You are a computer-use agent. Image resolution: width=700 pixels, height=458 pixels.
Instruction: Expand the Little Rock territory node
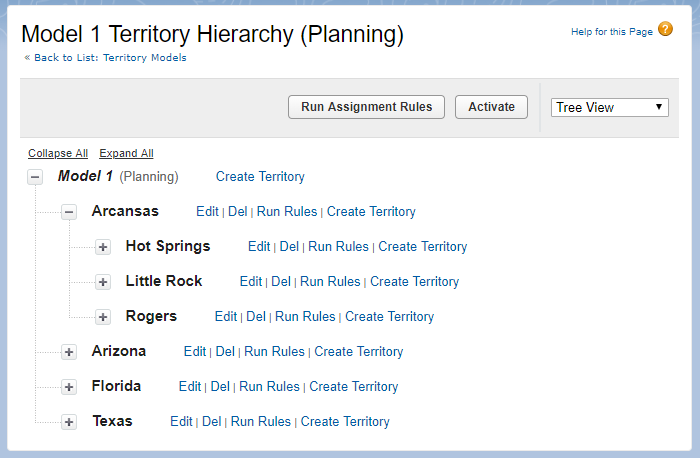[103, 282]
